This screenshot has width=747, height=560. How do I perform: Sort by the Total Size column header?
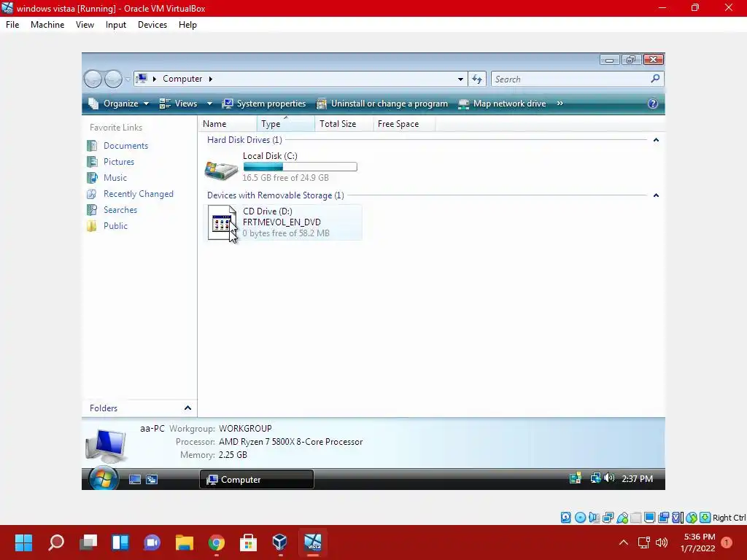pos(344,124)
